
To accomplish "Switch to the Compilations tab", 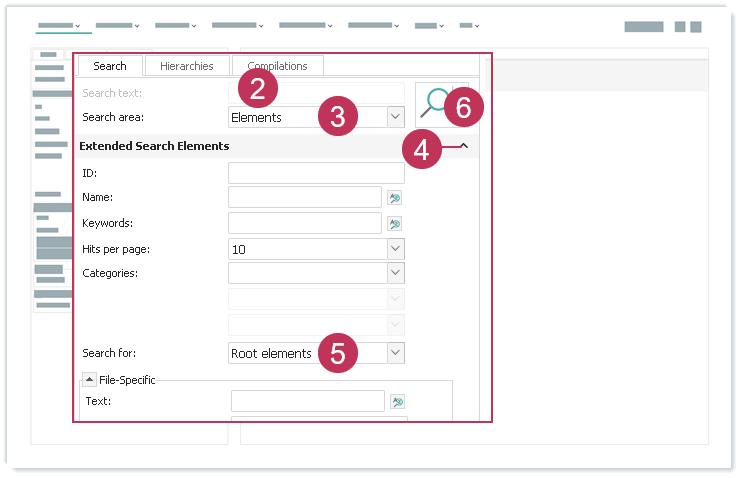I will tap(277, 66).
